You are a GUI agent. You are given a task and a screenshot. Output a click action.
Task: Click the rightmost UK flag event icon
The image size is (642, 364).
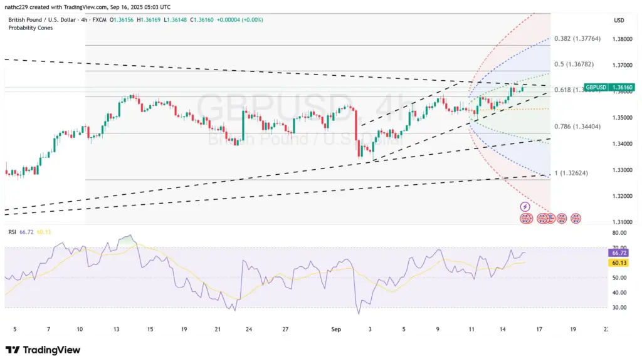click(576, 218)
